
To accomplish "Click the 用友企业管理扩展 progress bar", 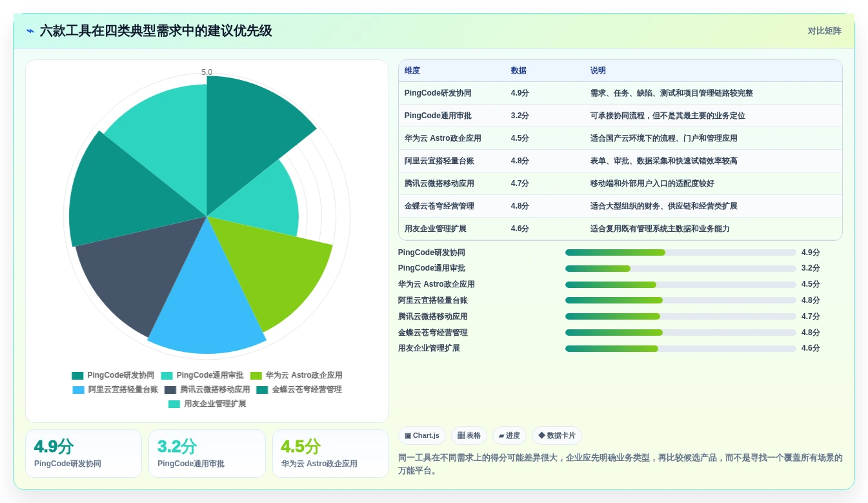I will click(681, 349).
